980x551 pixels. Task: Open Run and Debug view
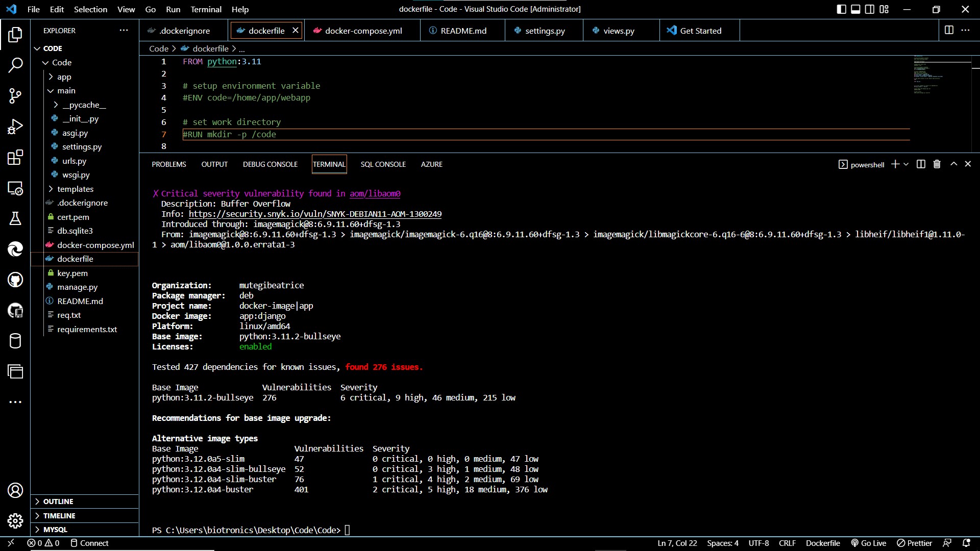15,127
